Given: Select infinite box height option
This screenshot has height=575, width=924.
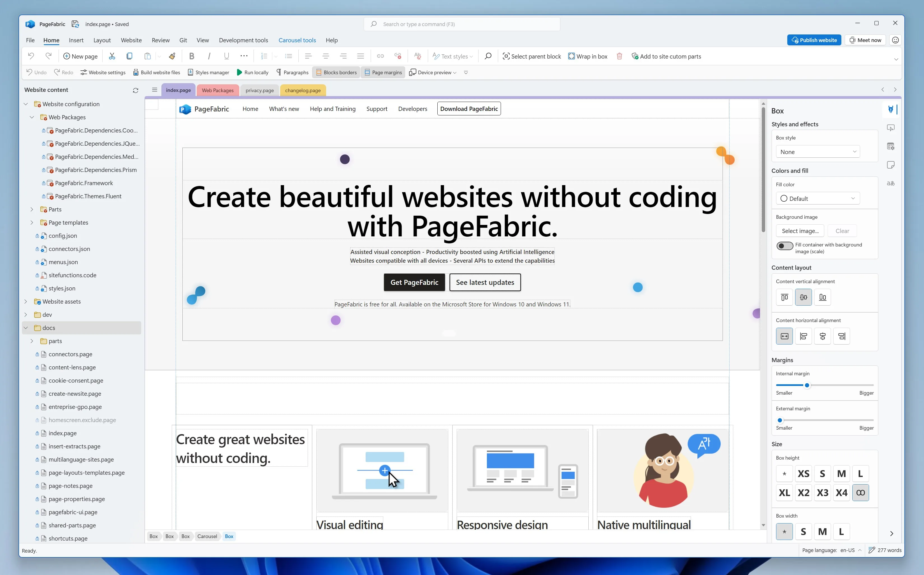Looking at the screenshot, I should (860, 492).
